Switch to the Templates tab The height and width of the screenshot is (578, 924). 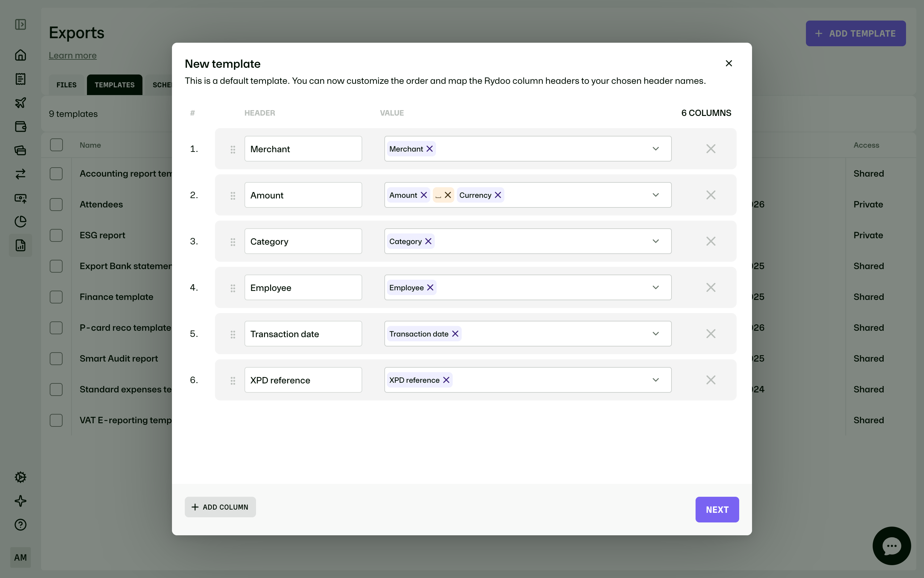click(115, 85)
